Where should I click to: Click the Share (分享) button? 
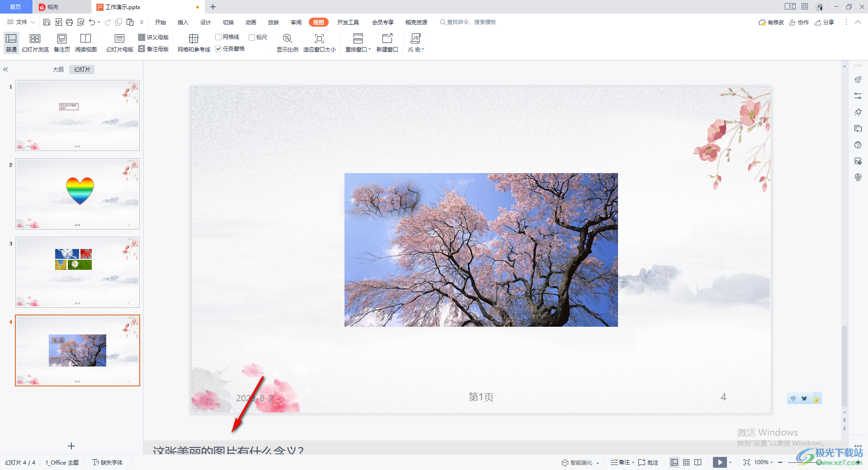(824, 22)
